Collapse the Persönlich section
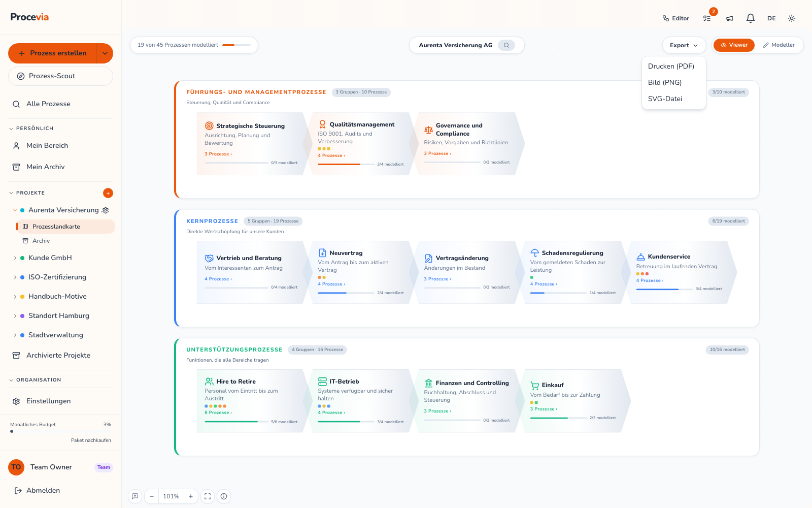This screenshot has height=508, width=812. tap(11, 129)
